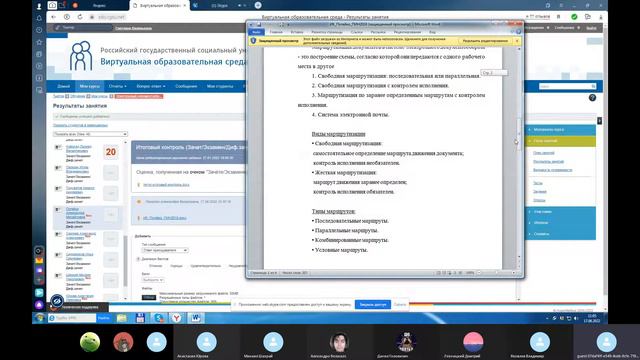Open the Windows Start button
Image resolution: width=640 pixels, height=360 pixels.
(39, 318)
